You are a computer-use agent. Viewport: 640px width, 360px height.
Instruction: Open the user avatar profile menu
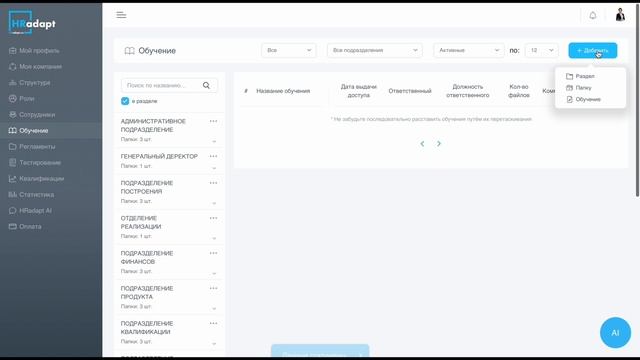(x=620, y=15)
